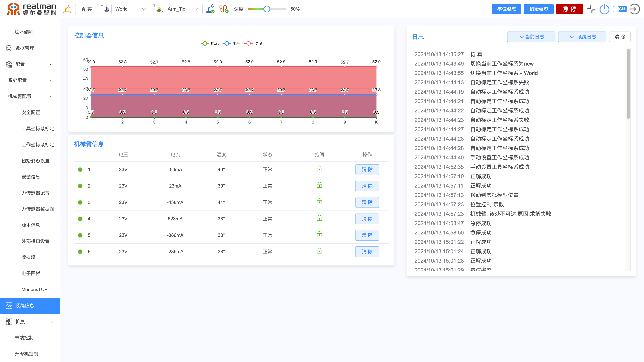
Task: Select 系统信息 in the sidebar
Action: 30,306
